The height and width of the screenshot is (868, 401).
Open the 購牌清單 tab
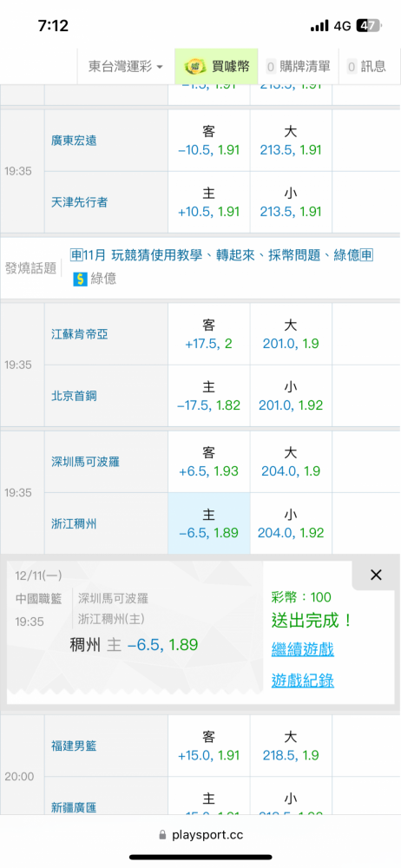(x=298, y=67)
